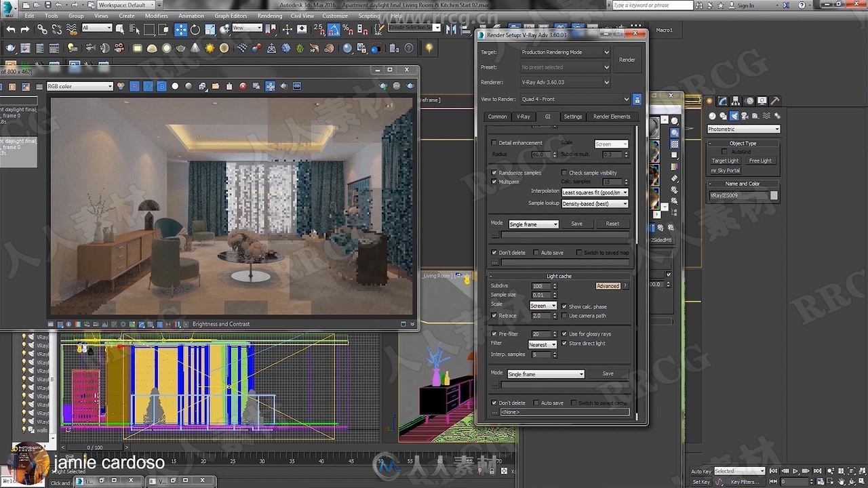Image resolution: width=868 pixels, height=488 pixels.
Task: Open the Modifiers menu
Action: tap(156, 16)
